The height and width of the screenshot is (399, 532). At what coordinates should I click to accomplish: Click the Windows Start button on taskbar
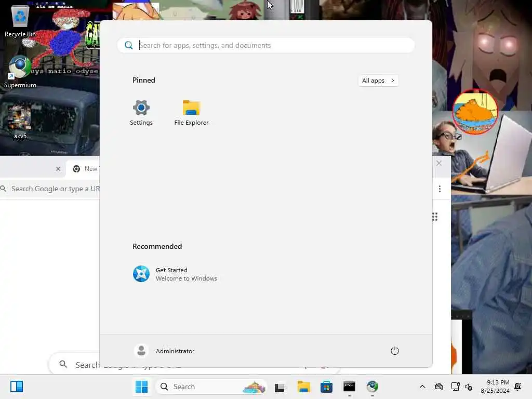141,387
